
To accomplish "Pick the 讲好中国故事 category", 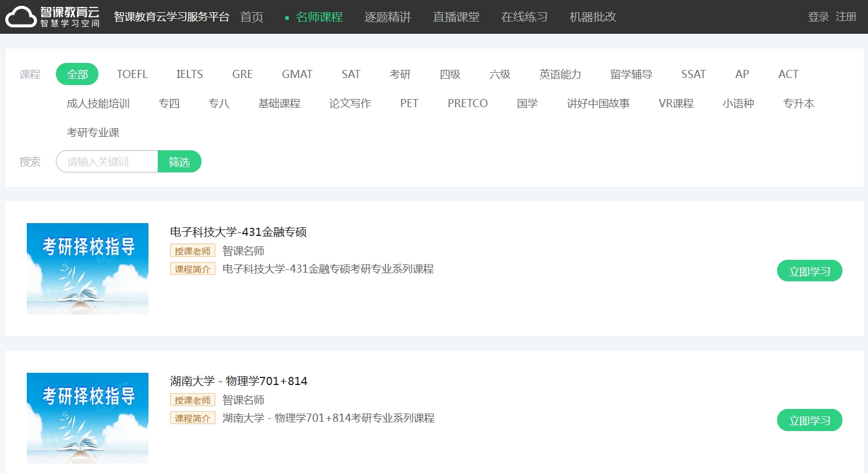I will coord(598,104).
